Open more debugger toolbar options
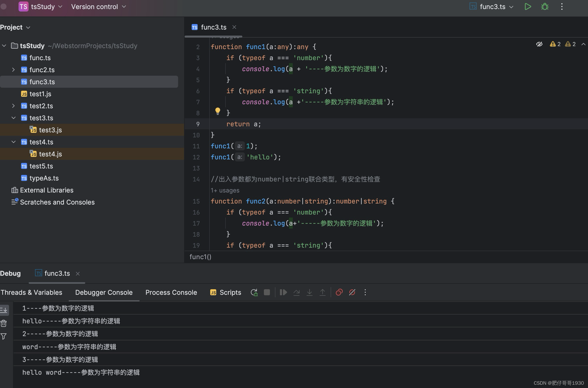Viewport: 588px width, 388px height. (365, 292)
